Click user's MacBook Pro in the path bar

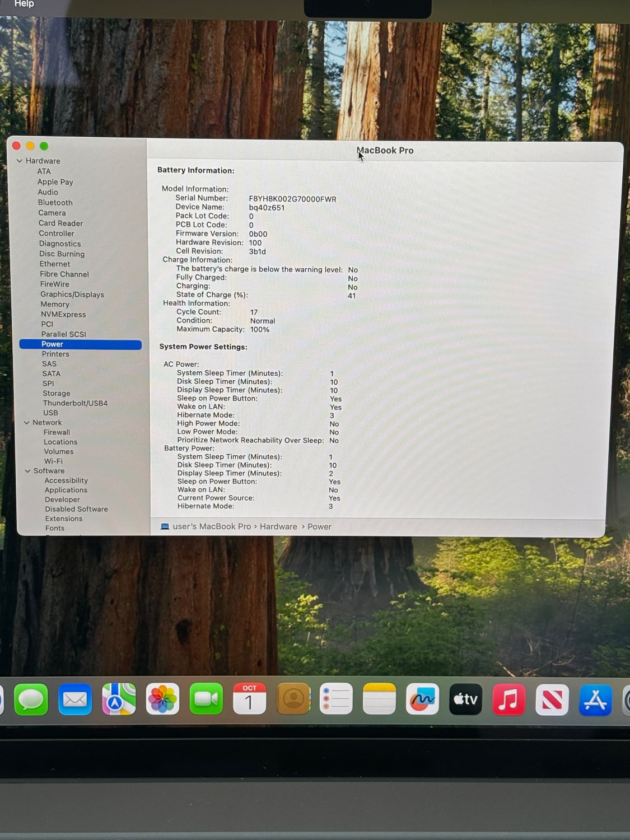(x=212, y=527)
